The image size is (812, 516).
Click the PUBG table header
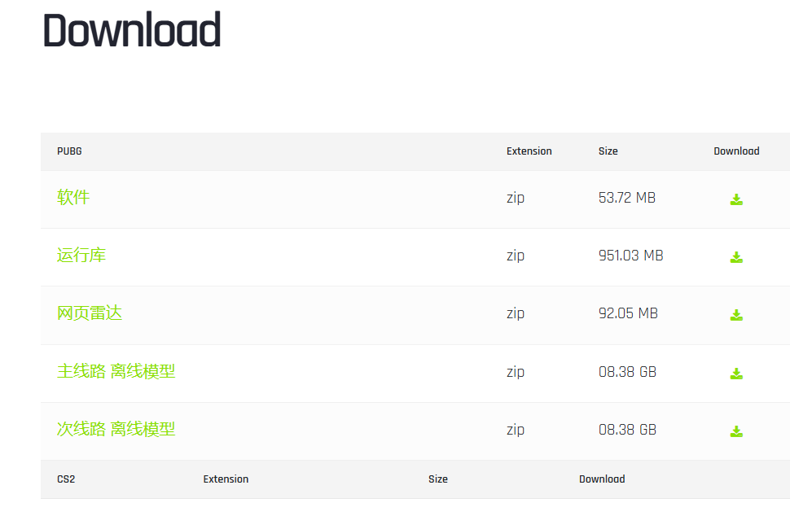pyautogui.click(x=69, y=151)
